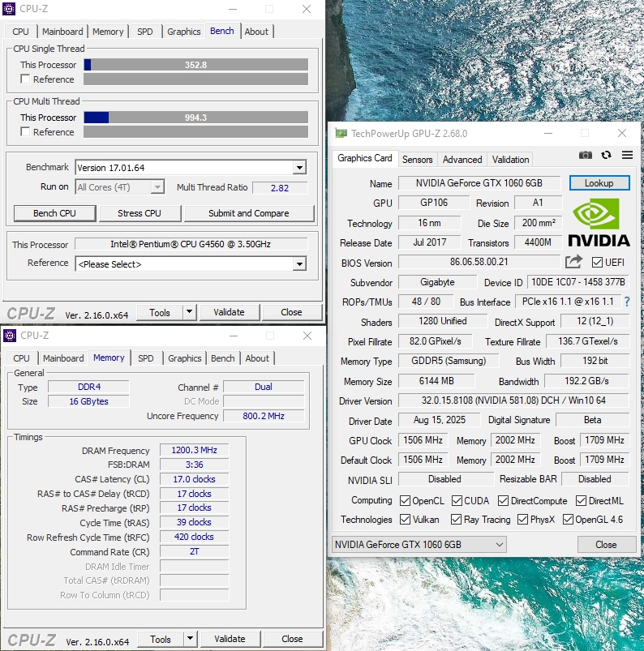Toggle the DirectML checkbox
This screenshot has width=644, height=651.
581,501
